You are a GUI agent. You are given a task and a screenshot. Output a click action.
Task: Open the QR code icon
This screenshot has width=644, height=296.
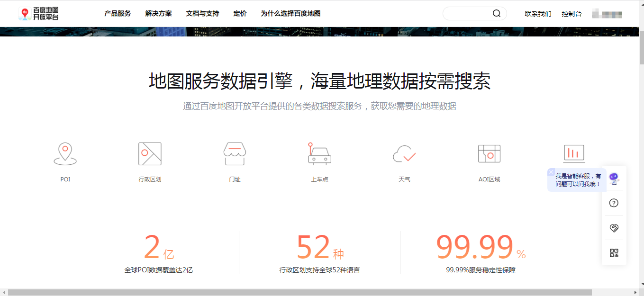(614, 253)
